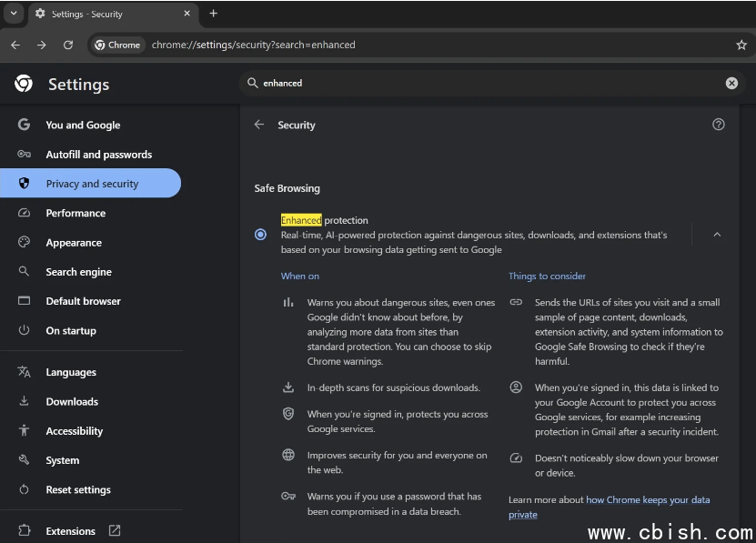
Task: Select the Enhanced protection radio button
Action: [261, 235]
